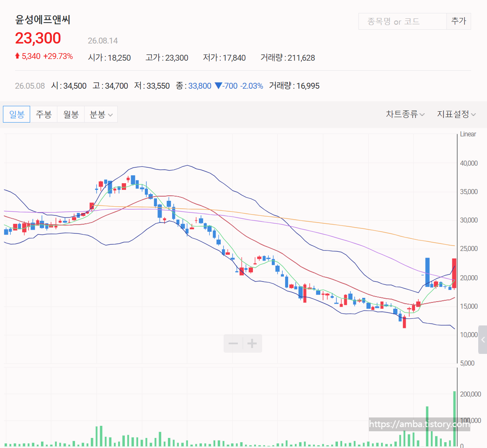
Task: Expand the collapsed side panel arrow
Action: click(483, 340)
